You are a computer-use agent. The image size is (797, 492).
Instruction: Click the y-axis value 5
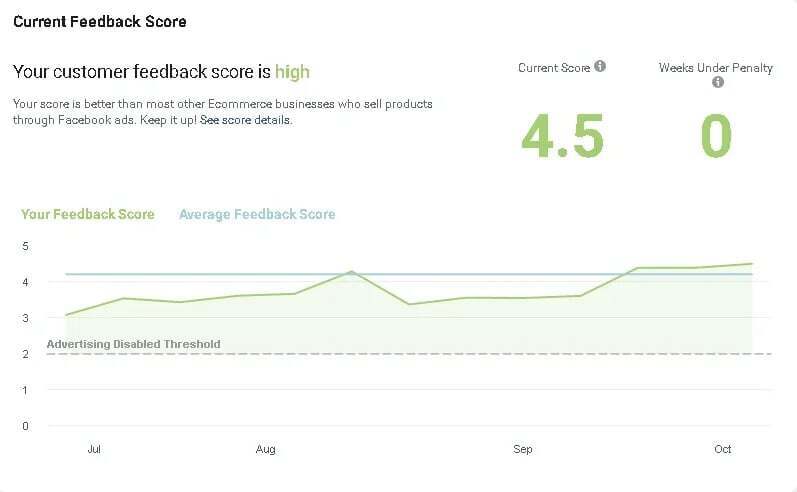point(25,247)
